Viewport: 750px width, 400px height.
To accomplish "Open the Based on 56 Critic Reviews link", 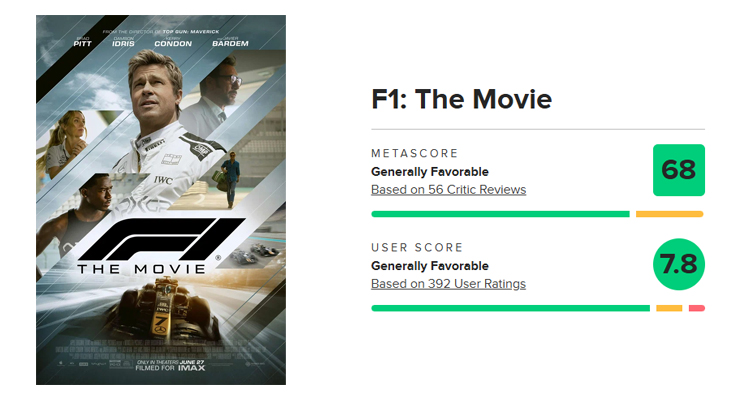I will pos(448,190).
